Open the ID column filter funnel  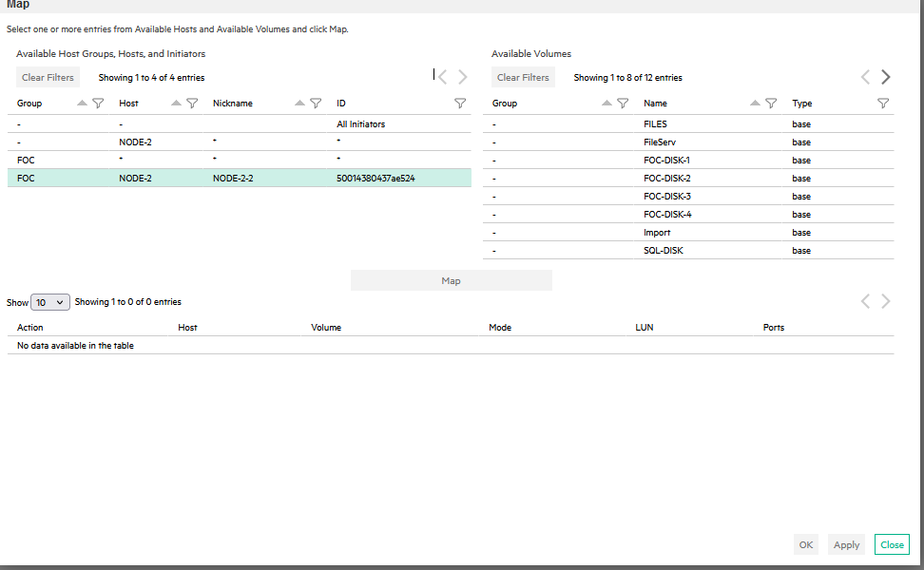tap(460, 103)
